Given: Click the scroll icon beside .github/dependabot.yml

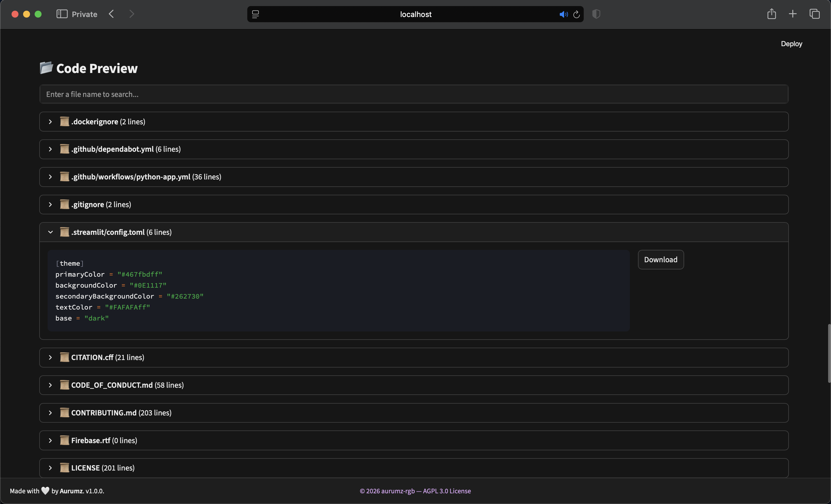Looking at the screenshot, I should click(x=64, y=149).
